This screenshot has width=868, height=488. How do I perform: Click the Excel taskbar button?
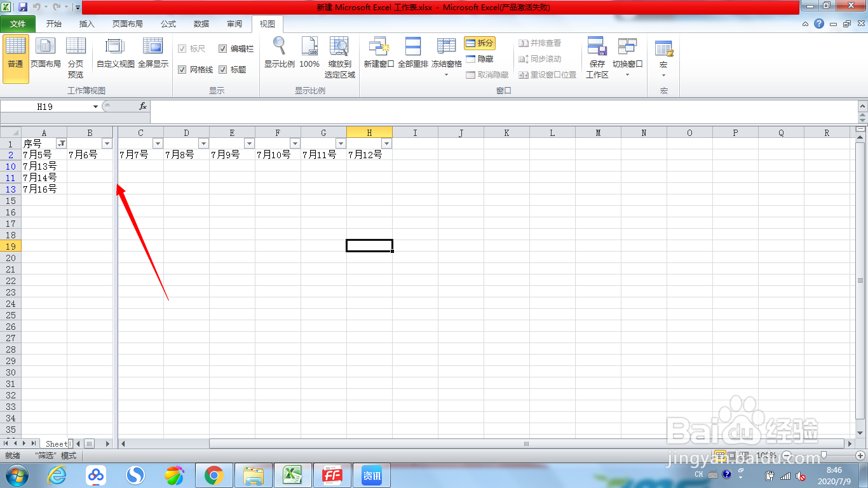[292, 475]
